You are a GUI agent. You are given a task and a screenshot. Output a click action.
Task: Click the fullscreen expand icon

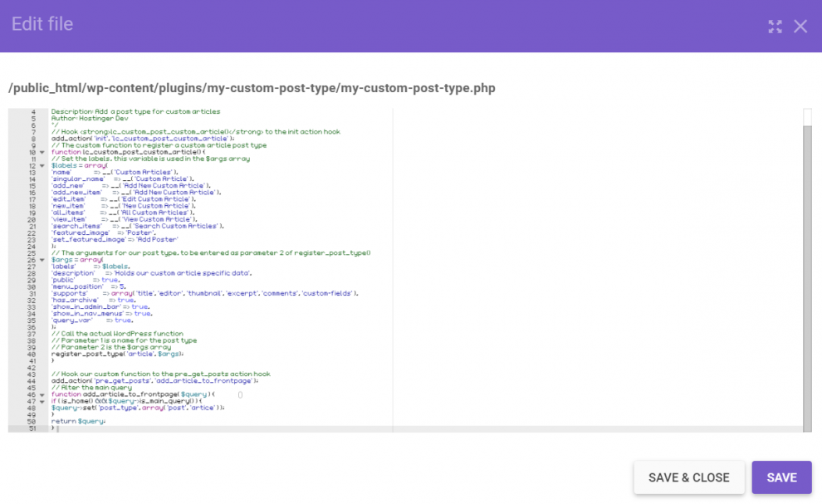[775, 26]
